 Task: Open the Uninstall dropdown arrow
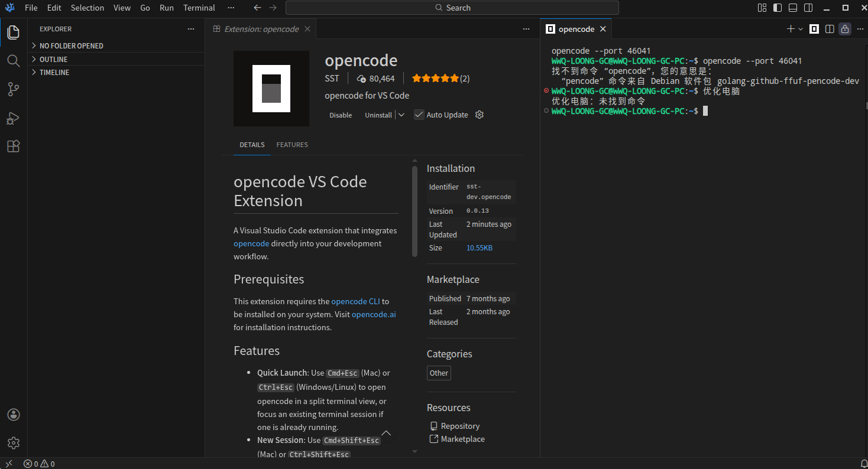[401, 115]
